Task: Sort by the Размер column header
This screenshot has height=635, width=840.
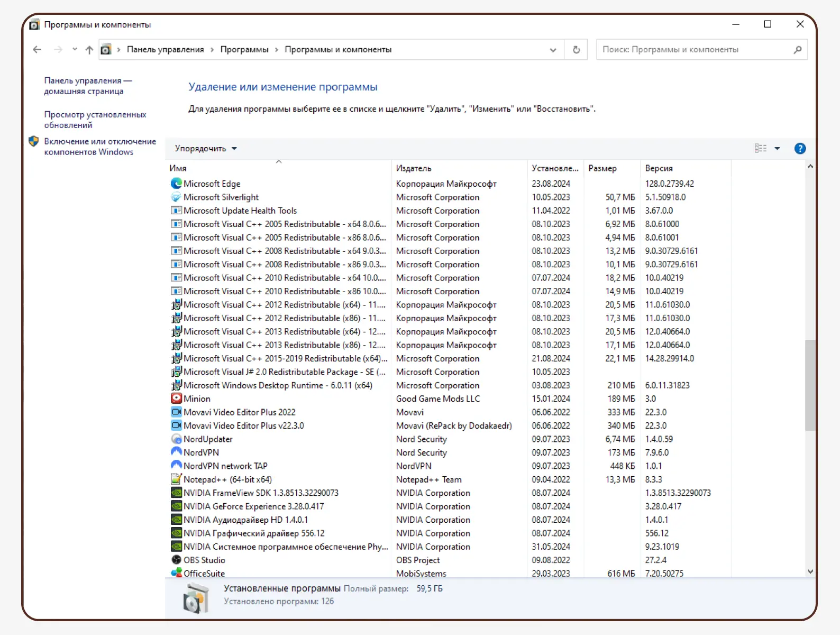Action: pos(612,168)
